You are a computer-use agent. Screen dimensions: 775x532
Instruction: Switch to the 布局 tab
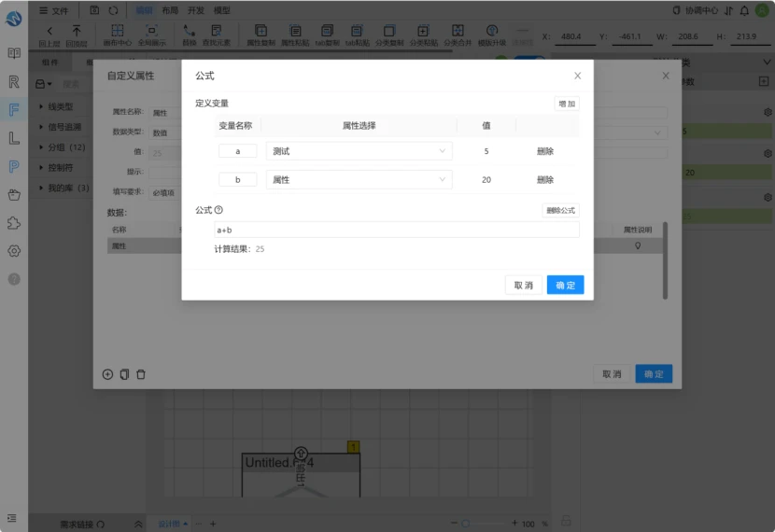(x=170, y=10)
